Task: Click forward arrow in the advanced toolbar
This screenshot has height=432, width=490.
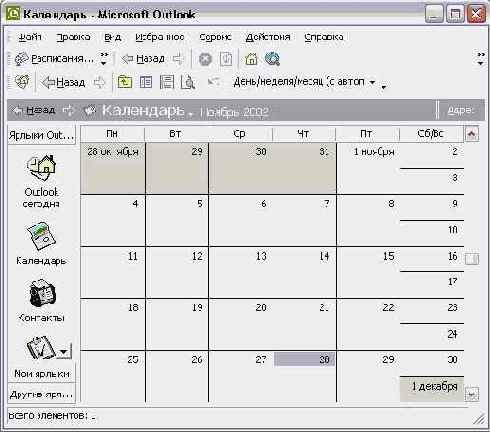Action: pyautogui.click(x=99, y=82)
